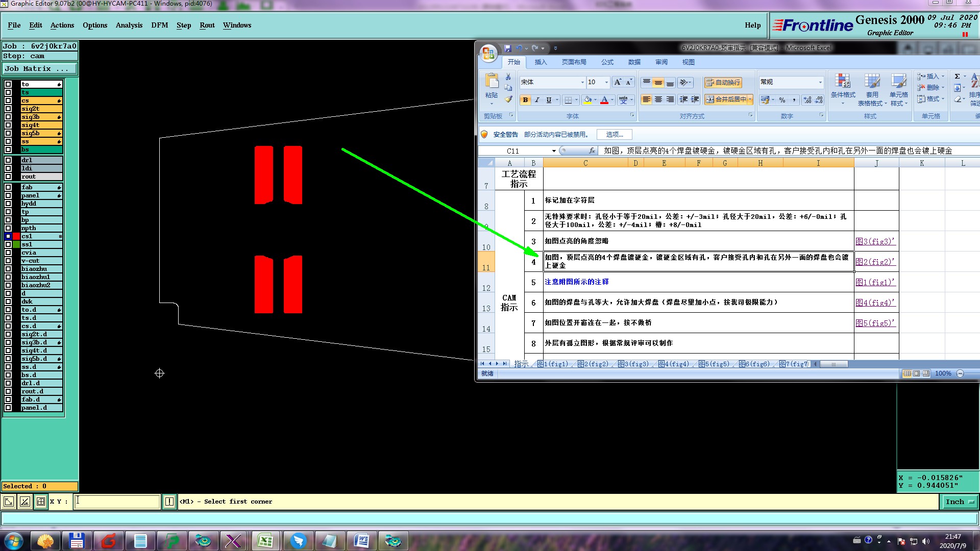This screenshot has height=551, width=980.
Task: Toggle the checkbox for layer sig2t
Action: [x=8, y=109]
